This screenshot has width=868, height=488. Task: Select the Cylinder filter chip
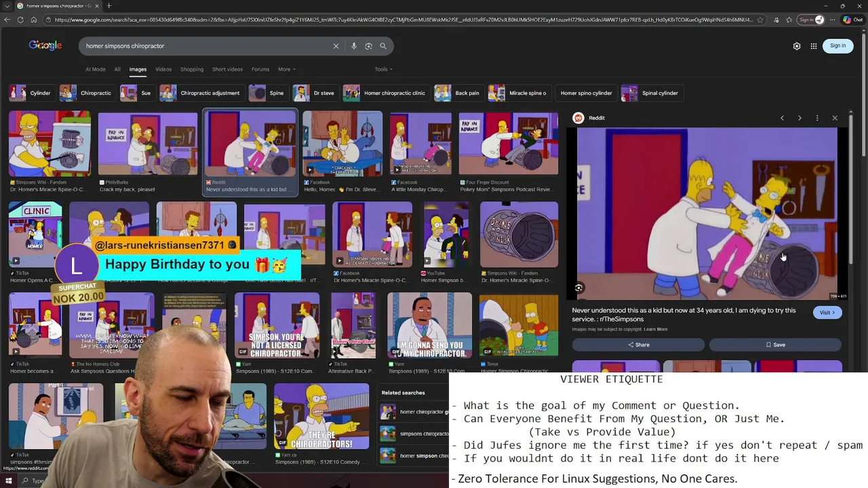coord(31,93)
